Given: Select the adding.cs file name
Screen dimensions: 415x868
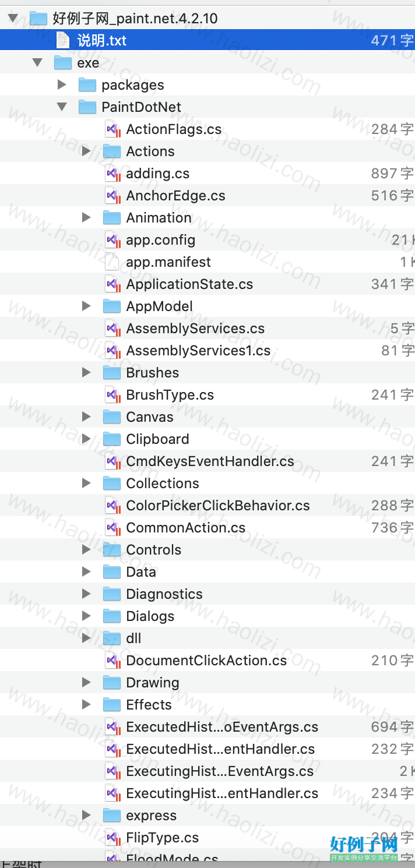Looking at the screenshot, I should (157, 174).
